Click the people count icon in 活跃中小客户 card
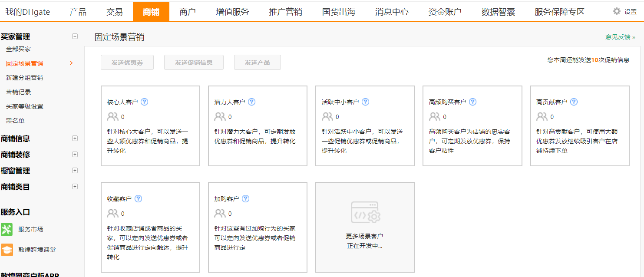Image resolution: width=644 pixels, height=277 pixels. click(327, 117)
